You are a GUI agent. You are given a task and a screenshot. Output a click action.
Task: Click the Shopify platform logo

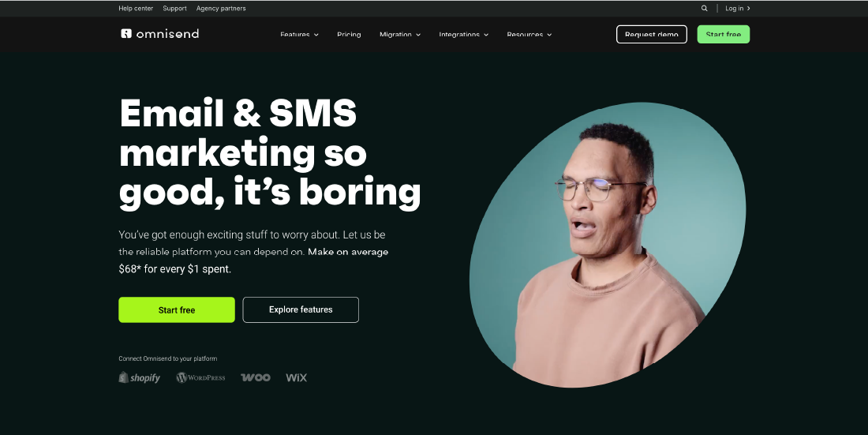(x=140, y=377)
